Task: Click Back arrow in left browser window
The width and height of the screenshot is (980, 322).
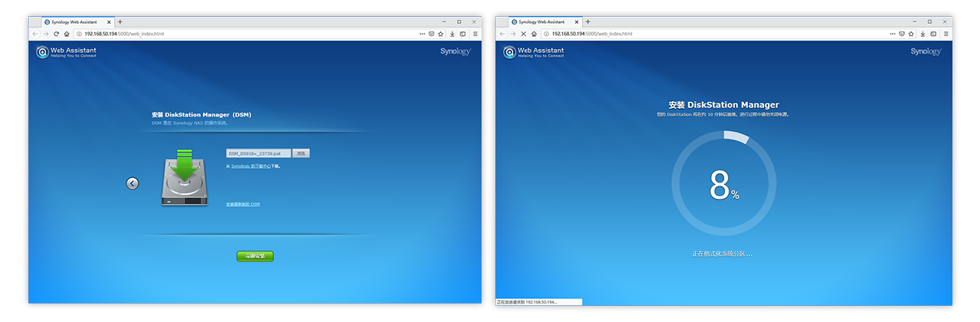Action: click(35, 34)
